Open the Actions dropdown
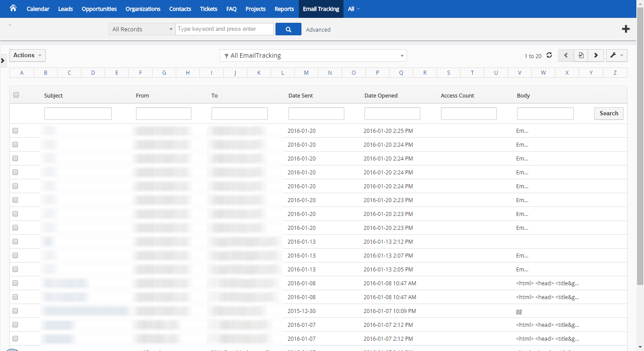Screen dimensions: 644x351 (27, 55)
